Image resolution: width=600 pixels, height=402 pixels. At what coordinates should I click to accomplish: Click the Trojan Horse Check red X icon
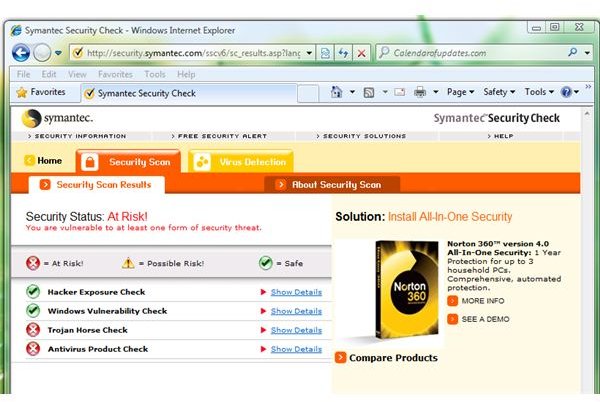click(x=33, y=330)
